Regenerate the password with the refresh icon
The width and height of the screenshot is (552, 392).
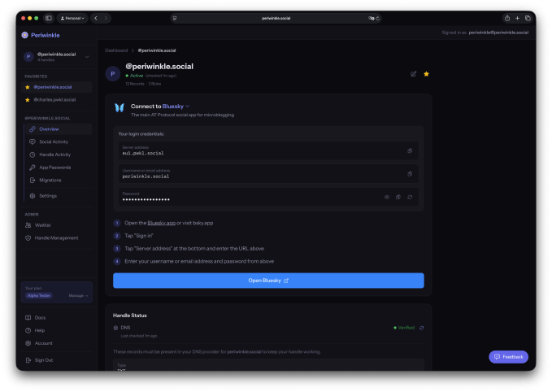[x=410, y=197]
